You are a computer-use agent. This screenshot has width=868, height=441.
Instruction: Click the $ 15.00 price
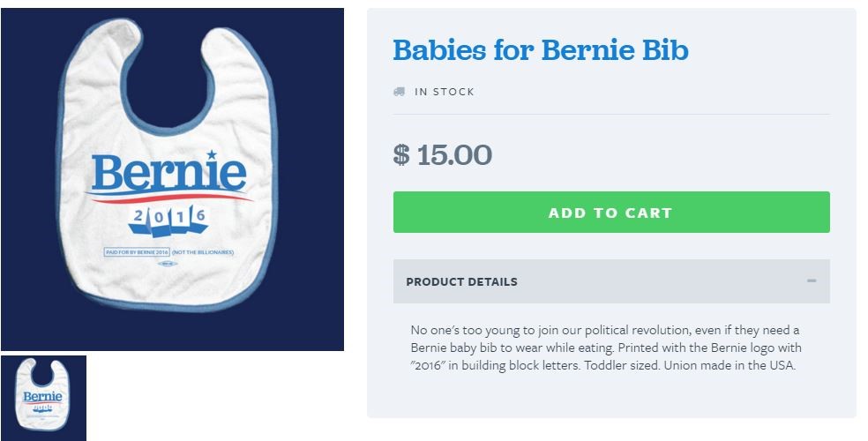coord(443,155)
